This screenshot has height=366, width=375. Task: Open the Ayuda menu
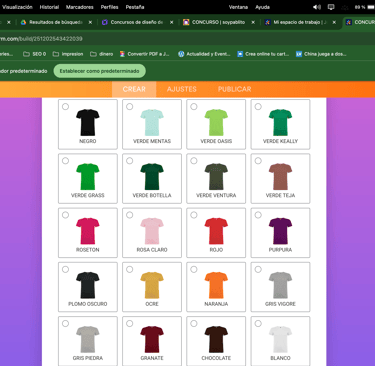(x=263, y=7)
